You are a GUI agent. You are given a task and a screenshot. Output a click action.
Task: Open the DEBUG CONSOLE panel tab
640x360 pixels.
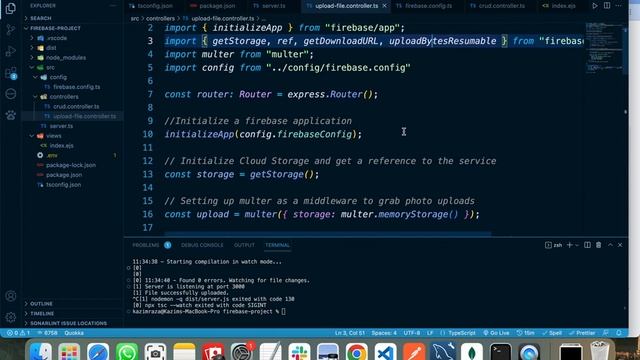(x=202, y=245)
